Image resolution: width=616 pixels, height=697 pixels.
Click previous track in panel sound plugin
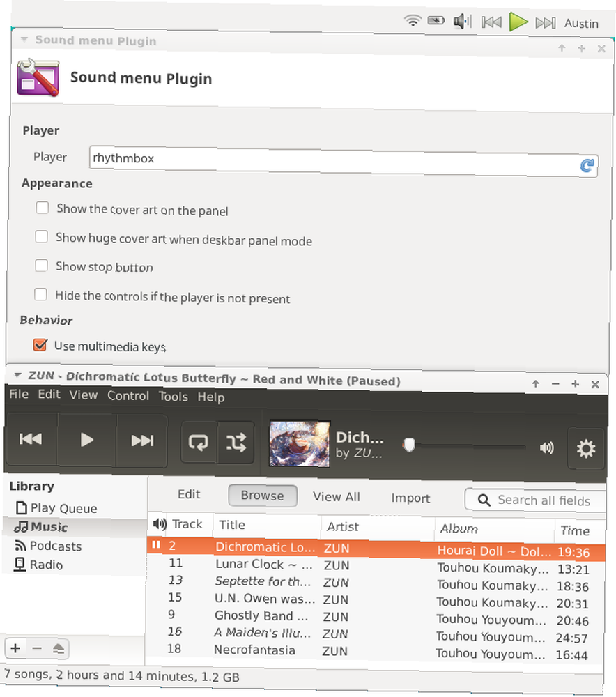[491, 22]
